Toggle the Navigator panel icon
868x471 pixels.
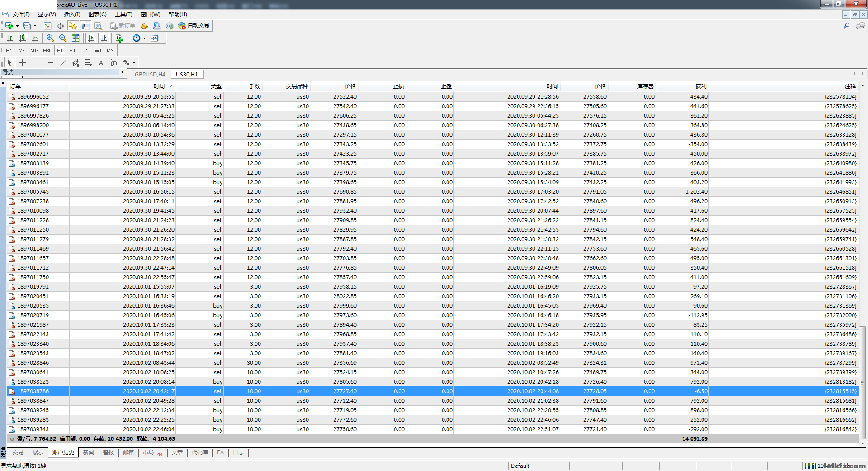click(73, 26)
